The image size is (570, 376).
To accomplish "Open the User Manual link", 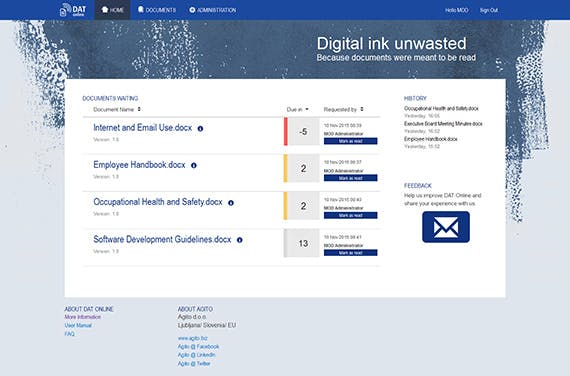I will (x=78, y=325).
